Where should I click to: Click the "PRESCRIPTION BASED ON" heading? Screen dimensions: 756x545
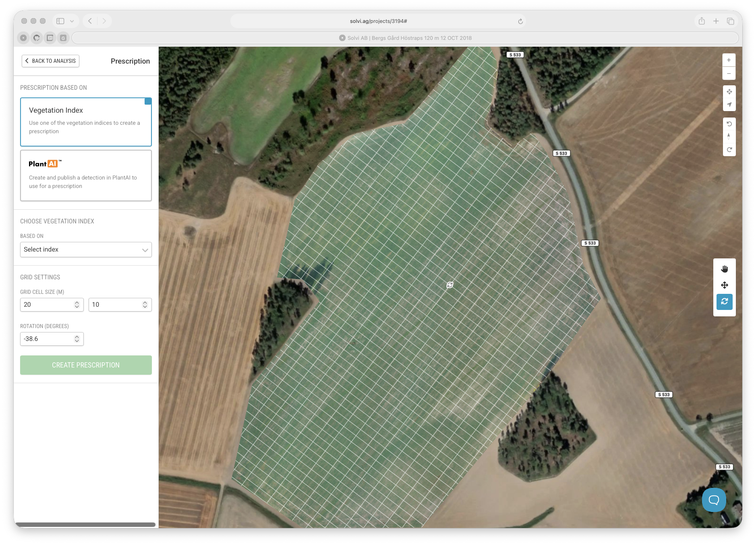coord(54,88)
